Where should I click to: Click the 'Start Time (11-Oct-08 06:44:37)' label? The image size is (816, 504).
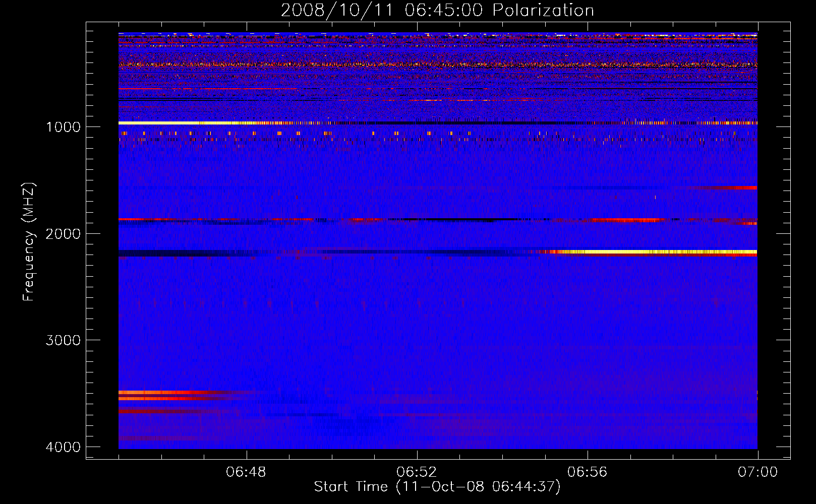[437, 487]
